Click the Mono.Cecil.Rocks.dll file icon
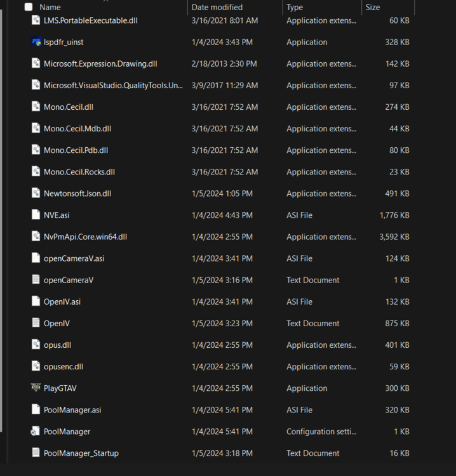The height and width of the screenshot is (476, 456). click(x=36, y=171)
